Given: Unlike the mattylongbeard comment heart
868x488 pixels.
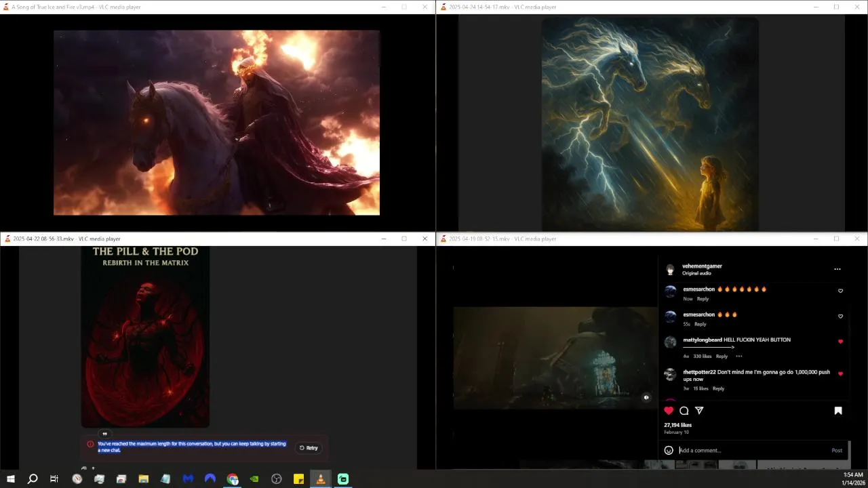Looking at the screenshot, I should (x=840, y=342).
